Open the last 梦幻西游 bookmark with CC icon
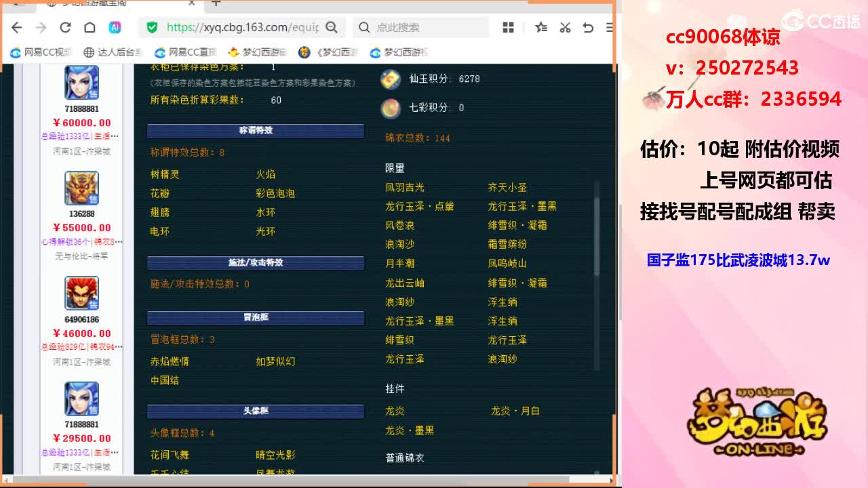Viewport: 868px width, 488px height. tap(400, 52)
